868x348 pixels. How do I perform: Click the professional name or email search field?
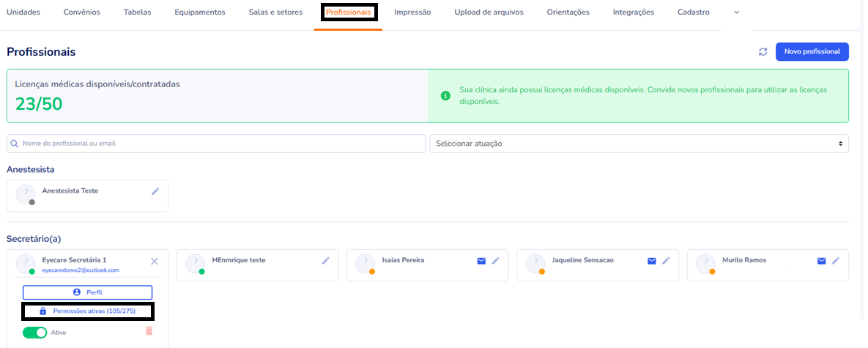[216, 144]
